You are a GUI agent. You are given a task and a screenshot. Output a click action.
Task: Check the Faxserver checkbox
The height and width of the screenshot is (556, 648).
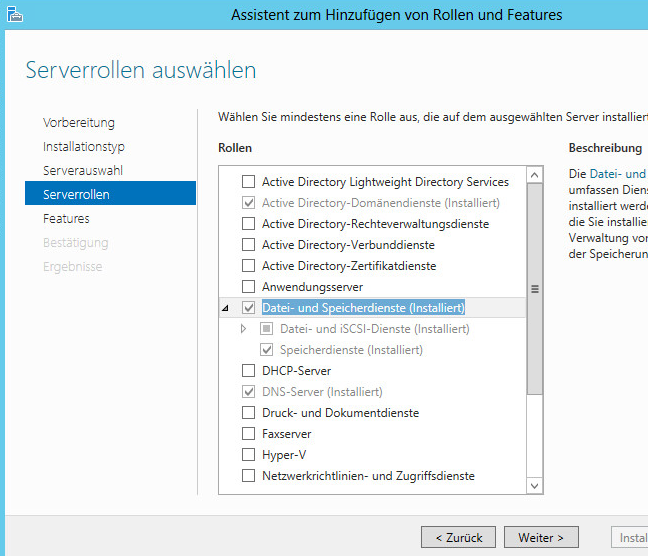pyautogui.click(x=248, y=434)
